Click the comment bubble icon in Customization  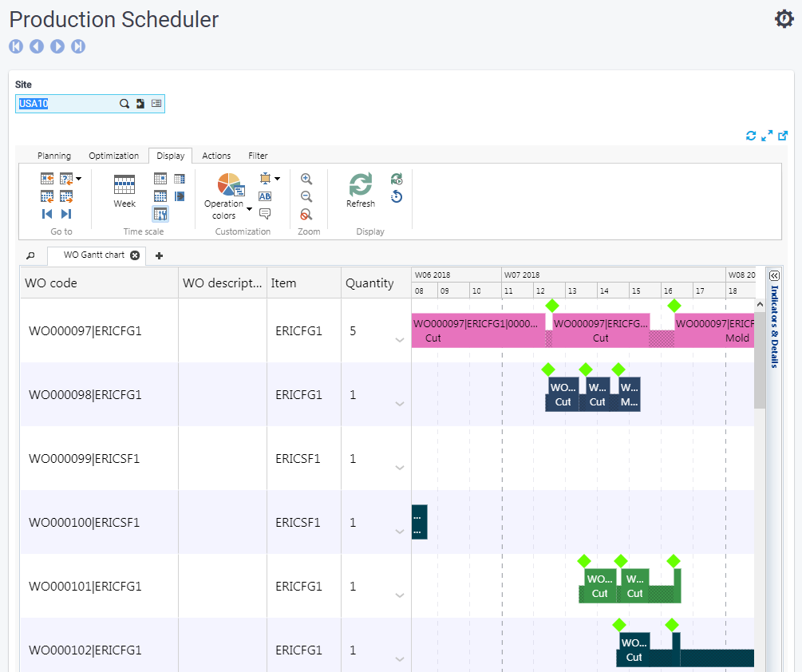tap(265, 214)
